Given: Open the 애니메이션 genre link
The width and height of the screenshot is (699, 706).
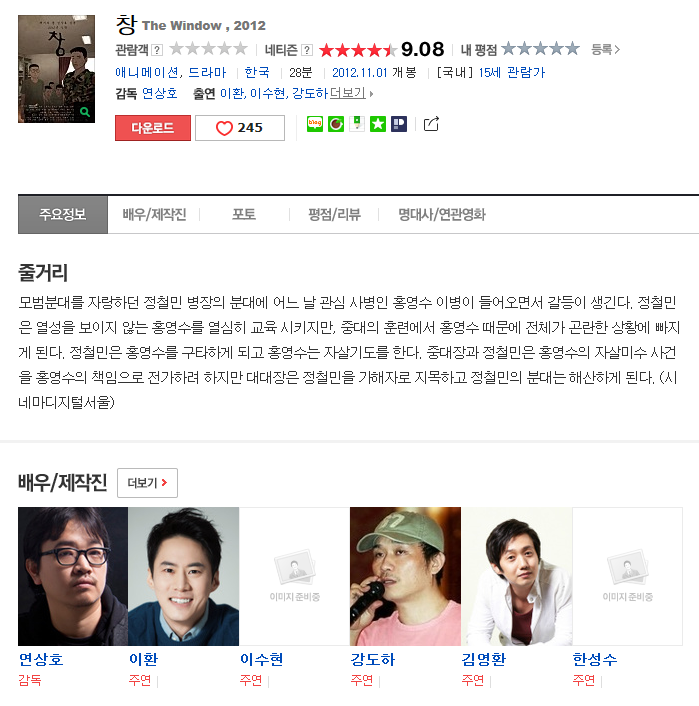Looking at the screenshot, I should 147,72.
